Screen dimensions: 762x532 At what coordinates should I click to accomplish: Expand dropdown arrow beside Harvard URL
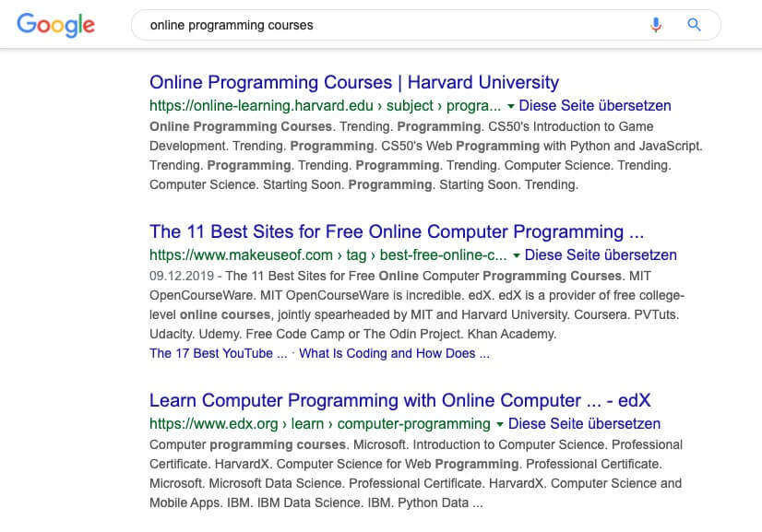click(510, 106)
